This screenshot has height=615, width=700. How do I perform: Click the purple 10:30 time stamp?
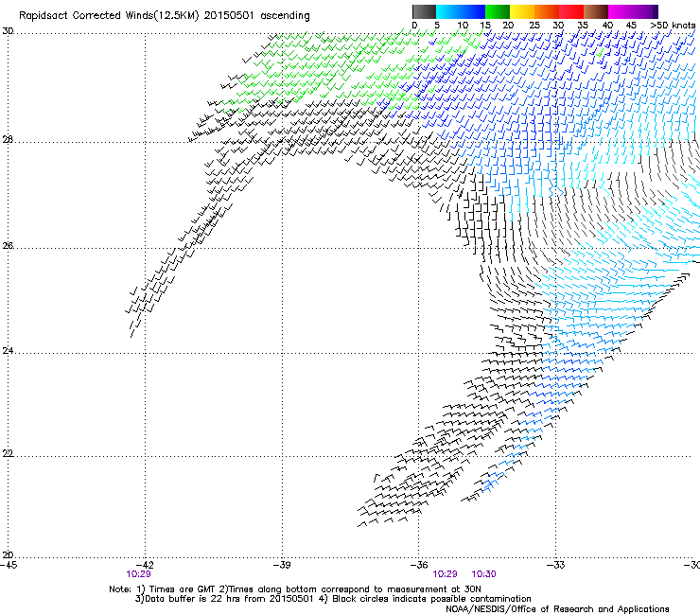tap(483, 574)
